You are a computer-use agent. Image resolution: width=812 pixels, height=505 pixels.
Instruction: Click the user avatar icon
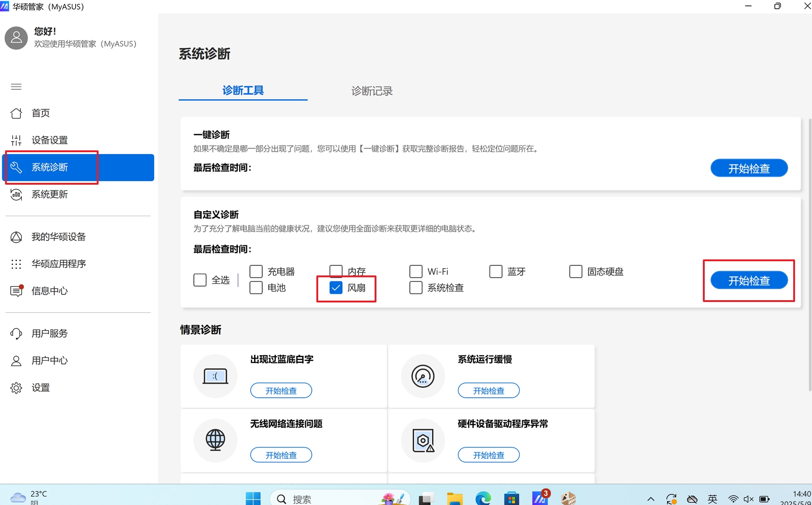click(16, 38)
